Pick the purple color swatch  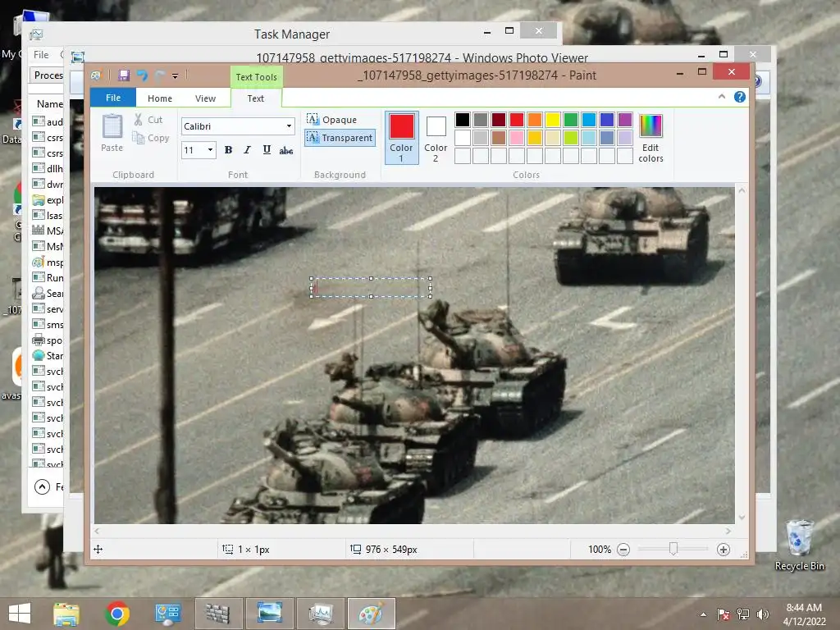point(624,120)
